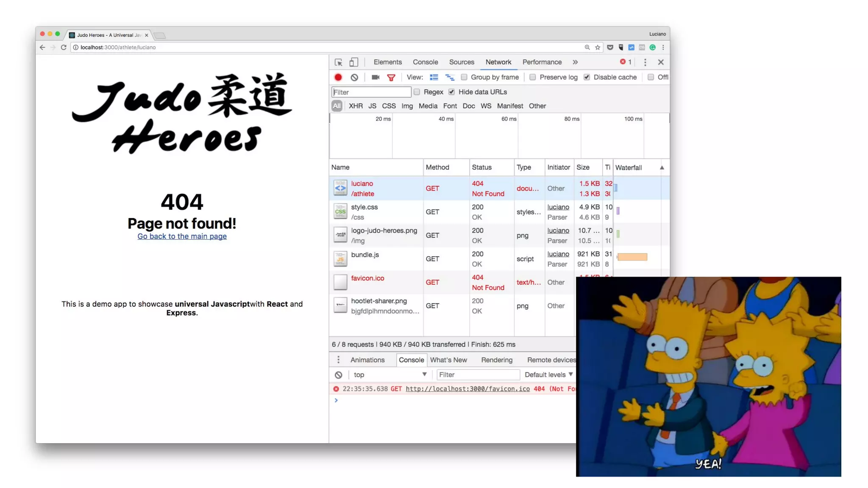Viewport: 868px width, 488px height.
Task: Filter requests by XHR type
Action: click(x=355, y=106)
